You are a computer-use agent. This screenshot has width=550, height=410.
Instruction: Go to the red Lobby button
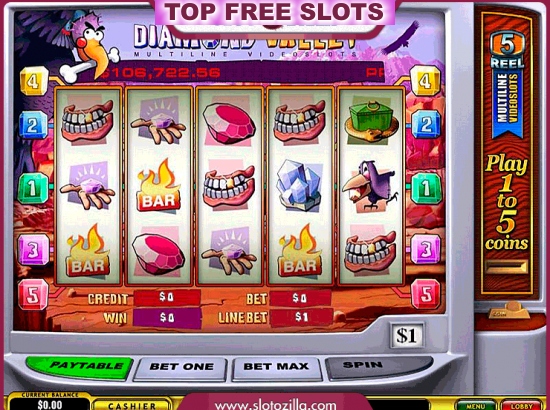521,406
